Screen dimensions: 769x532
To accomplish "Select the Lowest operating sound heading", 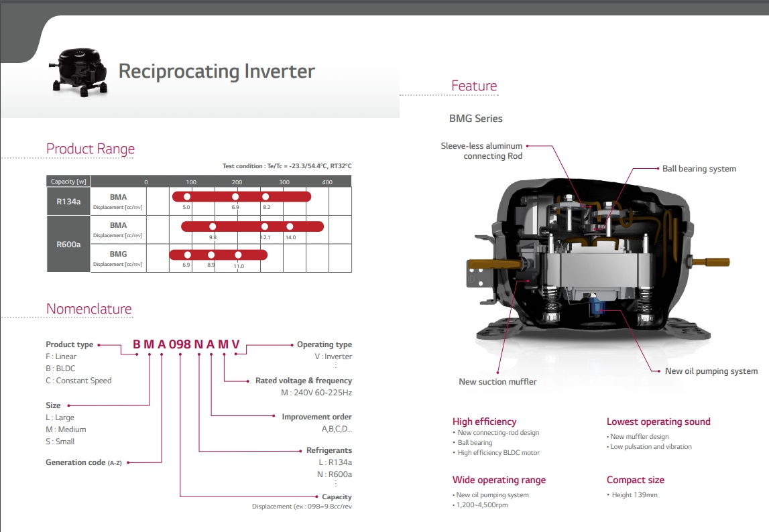I will click(x=658, y=421).
